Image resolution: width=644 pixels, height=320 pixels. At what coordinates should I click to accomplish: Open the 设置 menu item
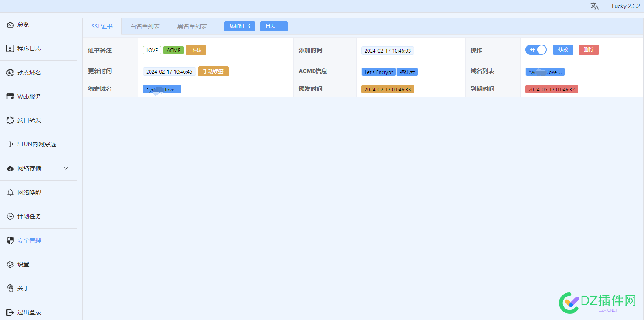(38, 264)
